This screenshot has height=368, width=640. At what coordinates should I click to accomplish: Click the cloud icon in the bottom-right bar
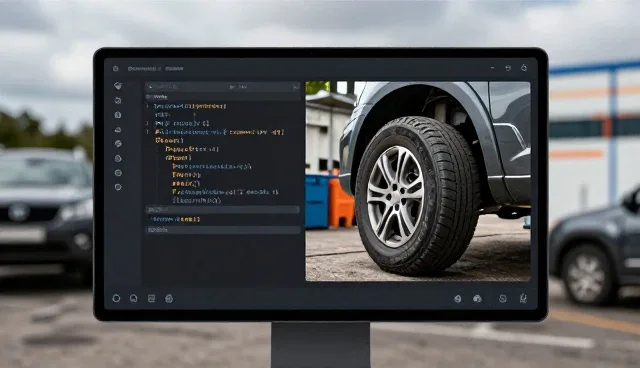click(477, 299)
